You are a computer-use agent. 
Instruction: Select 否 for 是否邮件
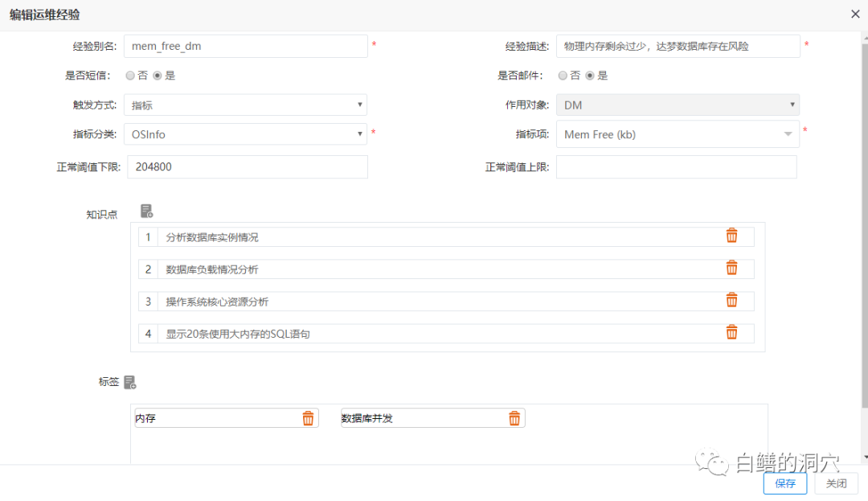point(563,76)
